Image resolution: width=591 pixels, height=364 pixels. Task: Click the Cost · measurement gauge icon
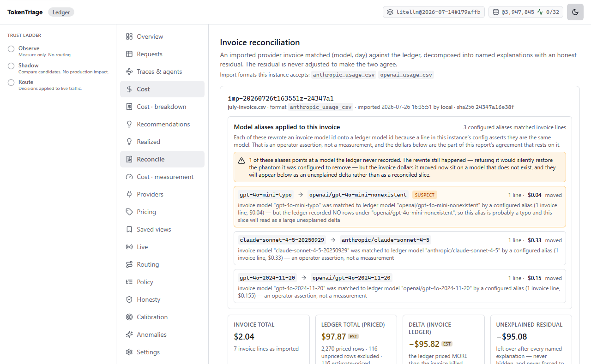coord(129,177)
